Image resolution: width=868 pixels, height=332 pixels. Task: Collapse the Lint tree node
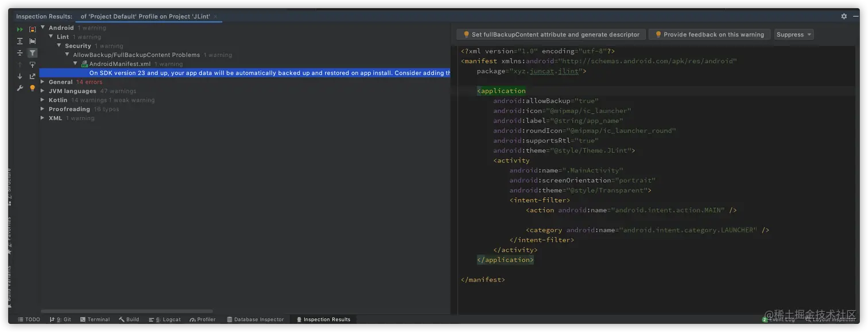(51, 37)
